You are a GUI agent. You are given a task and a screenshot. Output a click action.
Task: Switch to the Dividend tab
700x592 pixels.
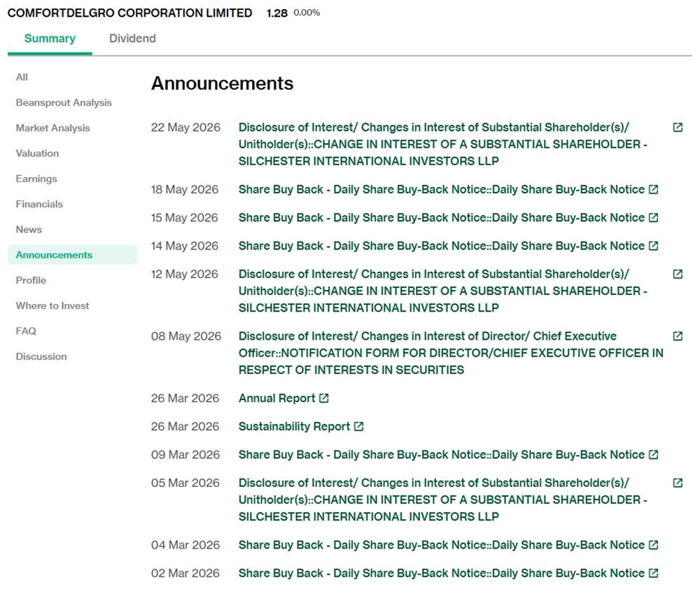click(132, 39)
